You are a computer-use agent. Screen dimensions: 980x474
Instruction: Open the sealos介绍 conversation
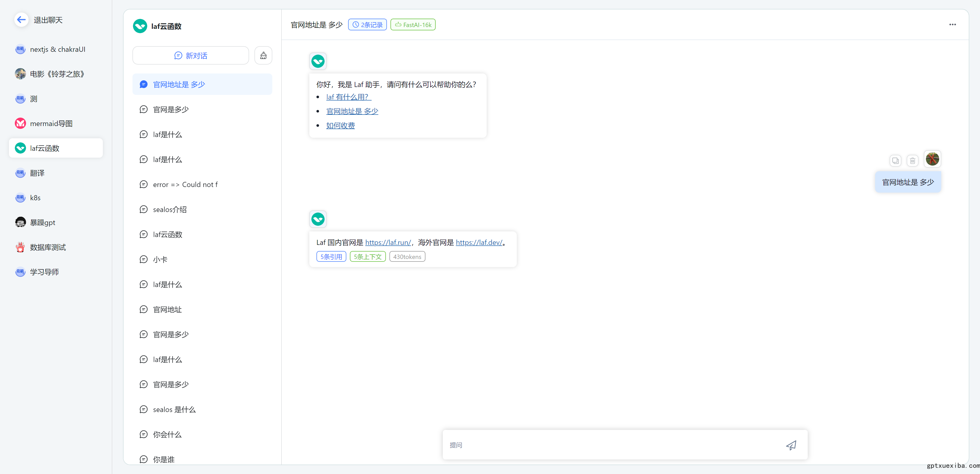click(170, 210)
